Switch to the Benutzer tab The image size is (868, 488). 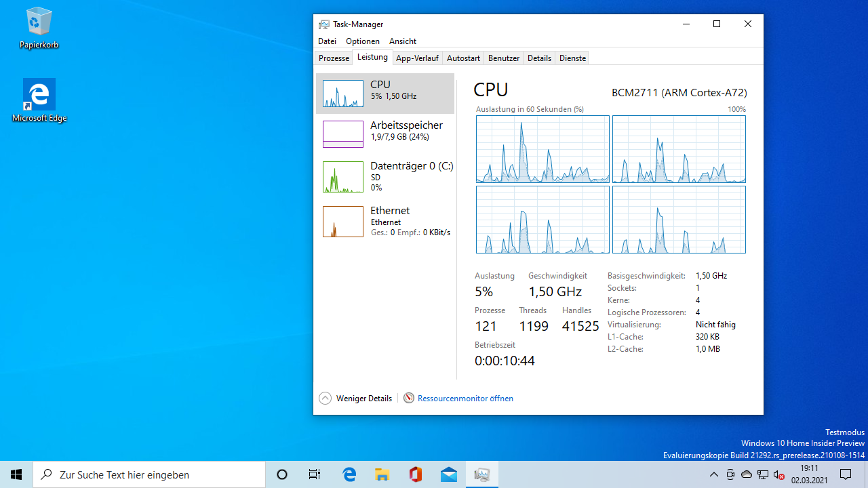[504, 58]
